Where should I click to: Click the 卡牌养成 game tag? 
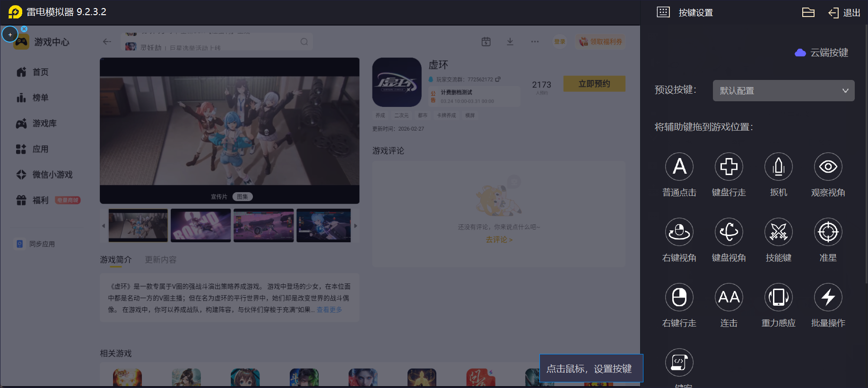click(x=447, y=115)
